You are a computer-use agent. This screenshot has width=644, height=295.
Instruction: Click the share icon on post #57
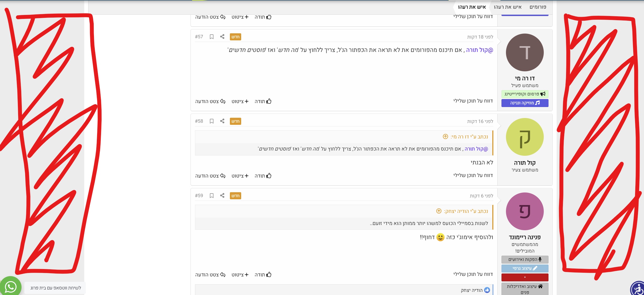[x=222, y=37]
